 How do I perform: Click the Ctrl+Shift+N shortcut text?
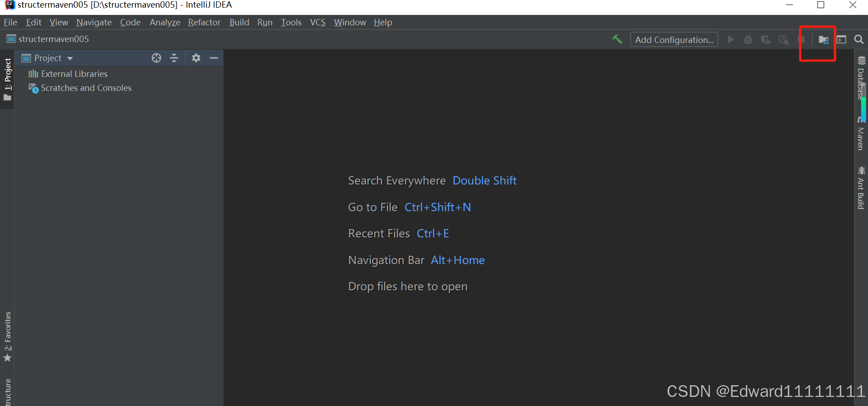point(438,207)
